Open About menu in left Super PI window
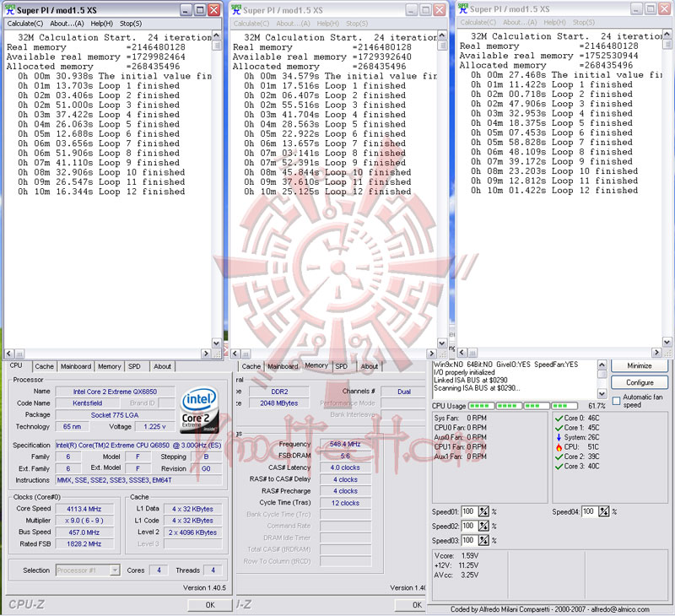 point(67,24)
